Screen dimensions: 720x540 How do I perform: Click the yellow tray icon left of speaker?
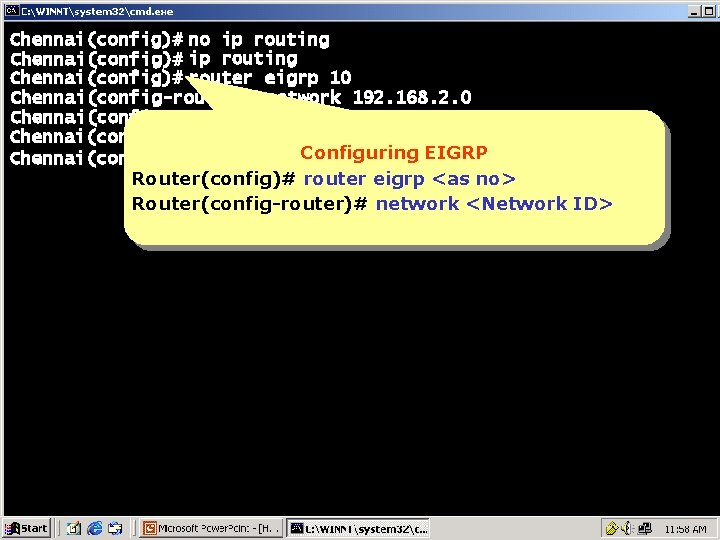(x=611, y=529)
